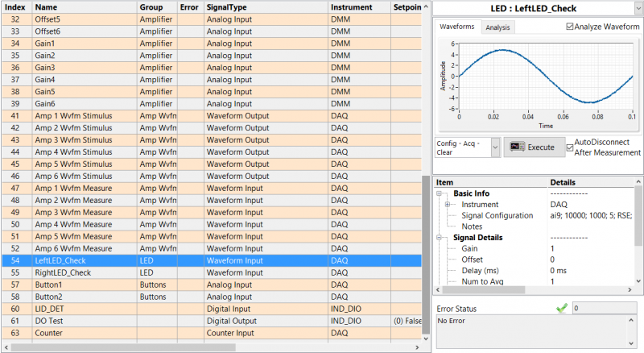Viewport: 644px width, 353px height.
Task: Select the DO Test row
Action: (212, 321)
